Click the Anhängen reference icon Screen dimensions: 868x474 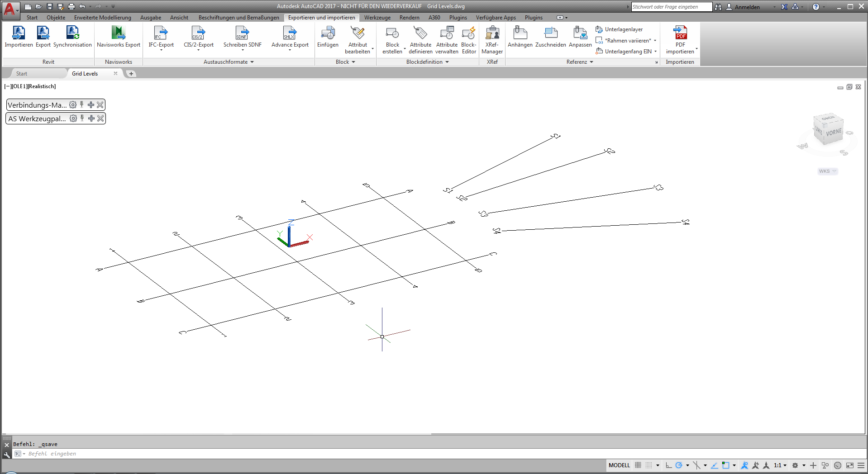pyautogui.click(x=520, y=33)
